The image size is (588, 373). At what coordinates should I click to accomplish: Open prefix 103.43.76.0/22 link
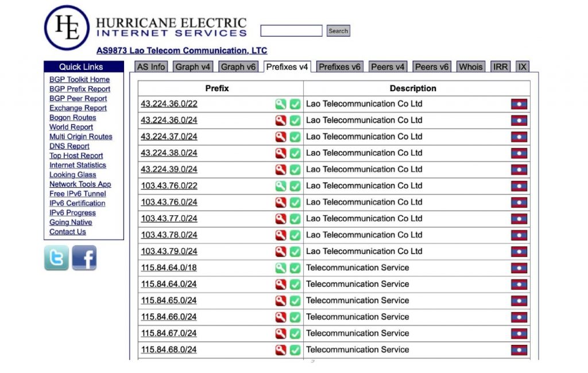(x=169, y=186)
